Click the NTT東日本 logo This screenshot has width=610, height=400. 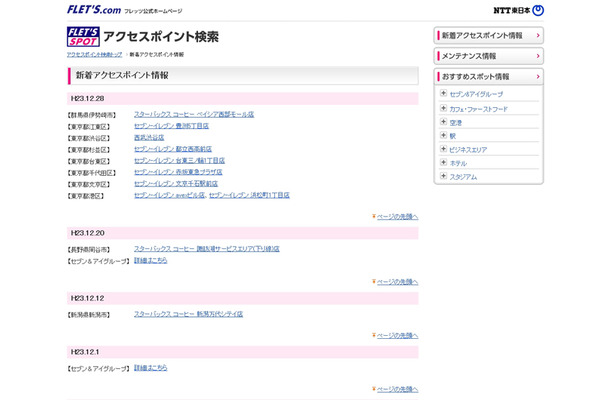point(519,11)
